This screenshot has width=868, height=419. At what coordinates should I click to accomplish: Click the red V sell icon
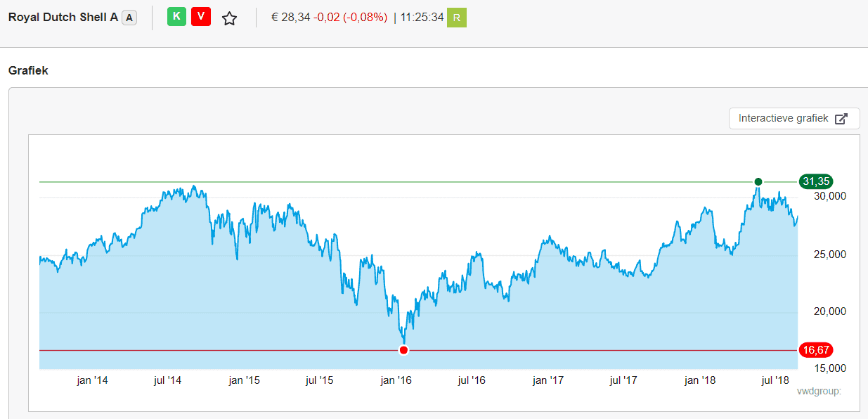201,16
